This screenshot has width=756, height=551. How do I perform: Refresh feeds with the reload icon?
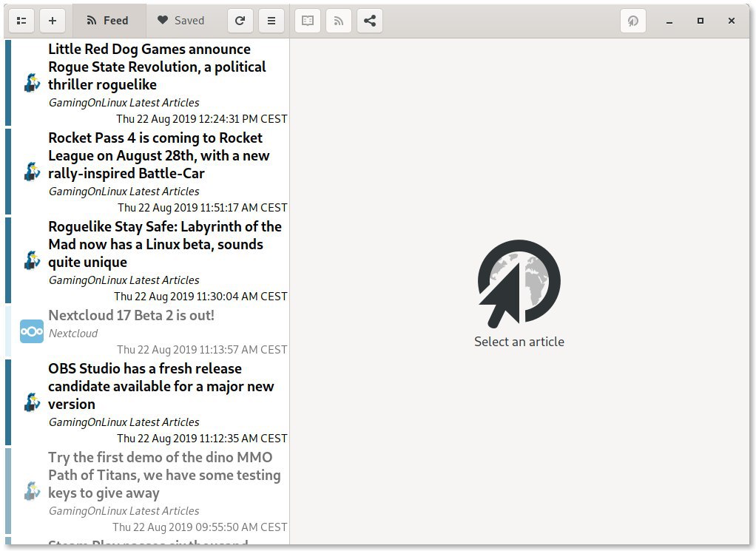pyautogui.click(x=240, y=21)
